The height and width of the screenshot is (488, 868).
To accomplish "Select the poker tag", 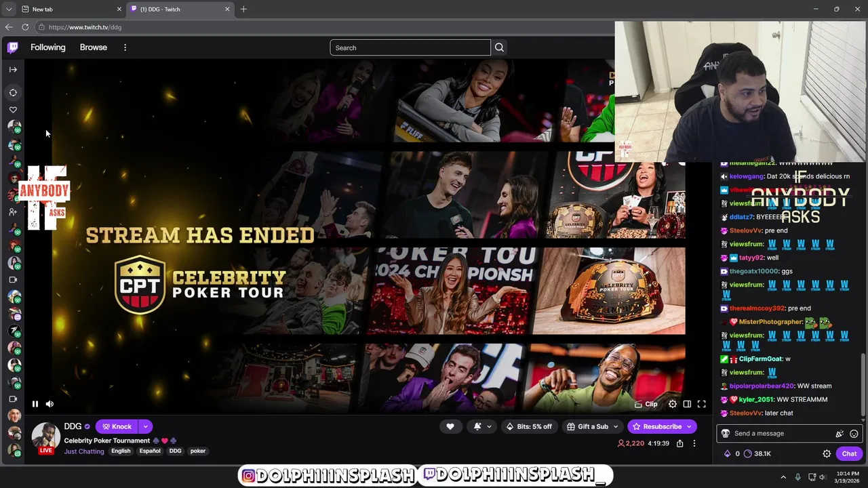I will (198, 451).
